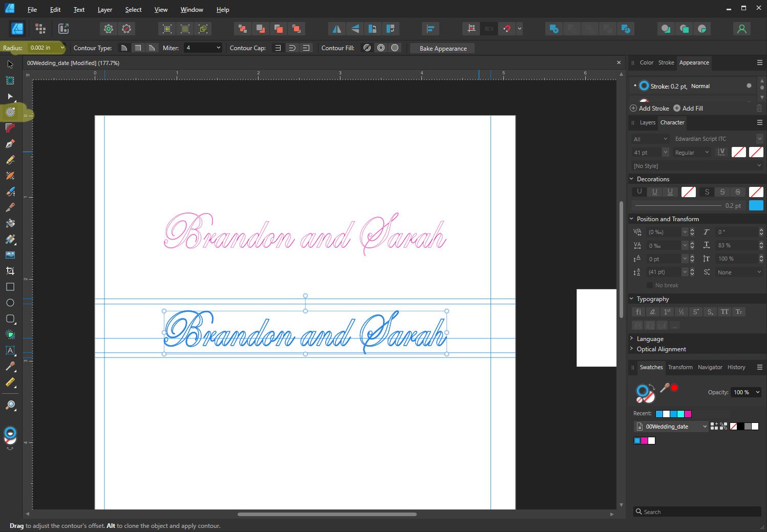The width and height of the screenshot is (767, 532).
Task: Choose the Ellipse shape tool
Action: (x=10, y=303)
